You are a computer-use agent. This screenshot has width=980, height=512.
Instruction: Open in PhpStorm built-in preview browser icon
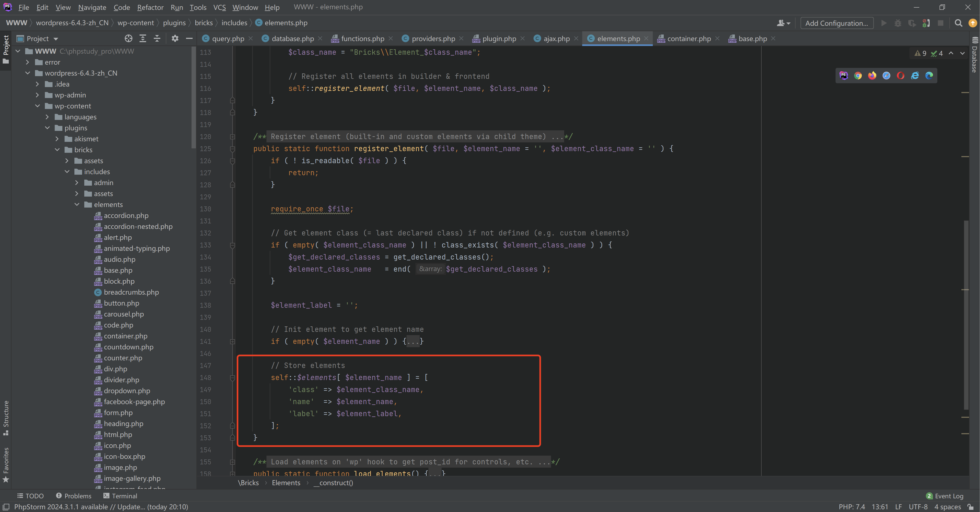843,75
